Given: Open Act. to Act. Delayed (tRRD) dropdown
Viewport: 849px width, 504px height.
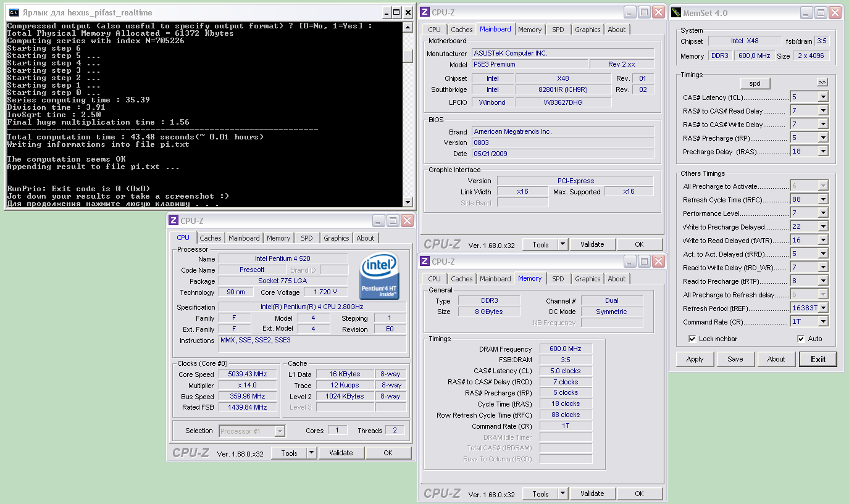Looking at the screenshot, I should pos(823,254).
